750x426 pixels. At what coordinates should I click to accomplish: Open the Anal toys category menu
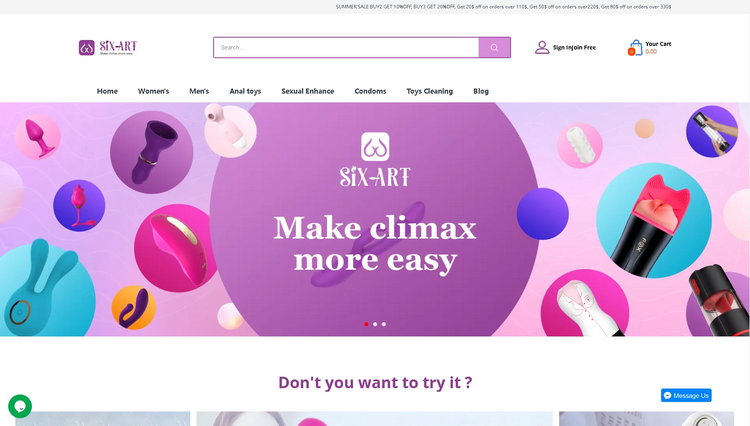click(x=245, y=91)
